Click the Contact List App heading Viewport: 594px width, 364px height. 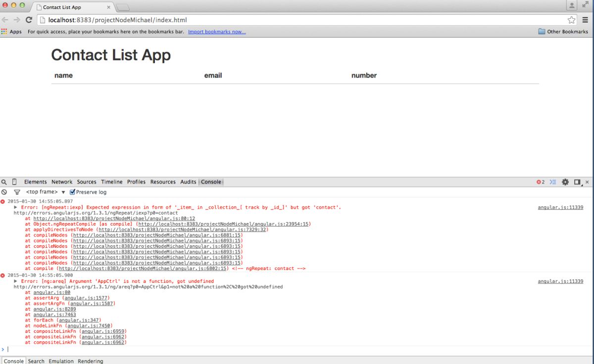click(x=111, y=55)
